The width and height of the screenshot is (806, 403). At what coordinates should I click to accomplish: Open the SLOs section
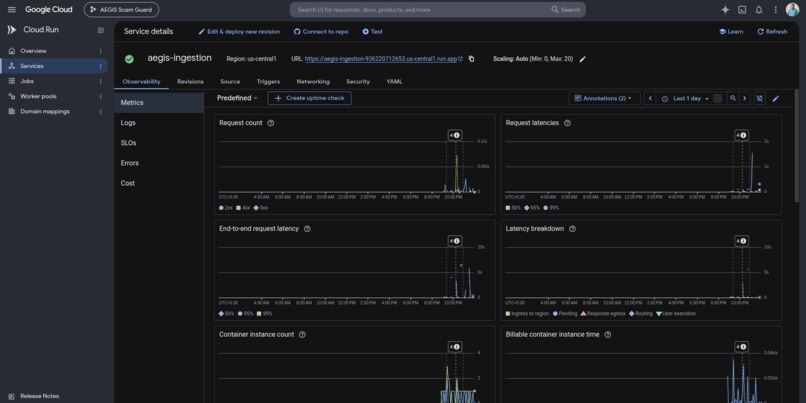[159, 143]
